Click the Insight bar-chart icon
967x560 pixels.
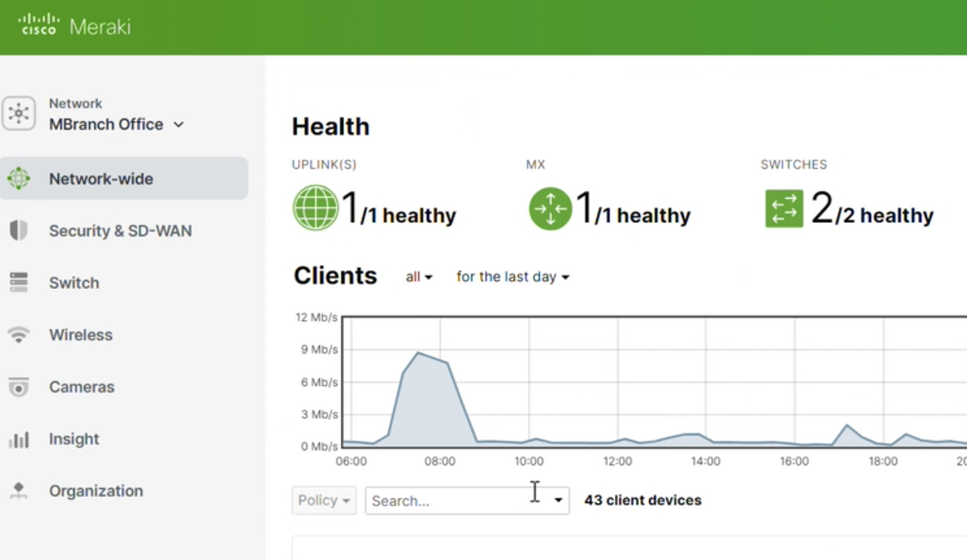click(19, 439)
